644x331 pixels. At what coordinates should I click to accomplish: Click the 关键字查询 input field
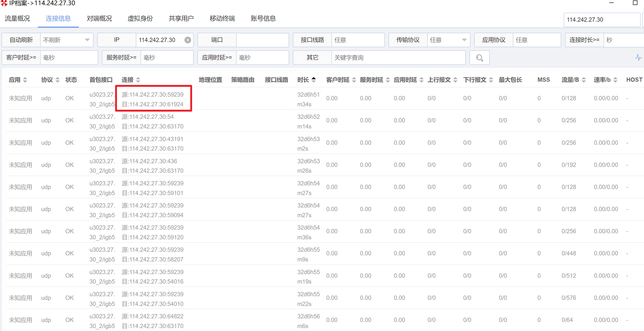coord(398,58)
